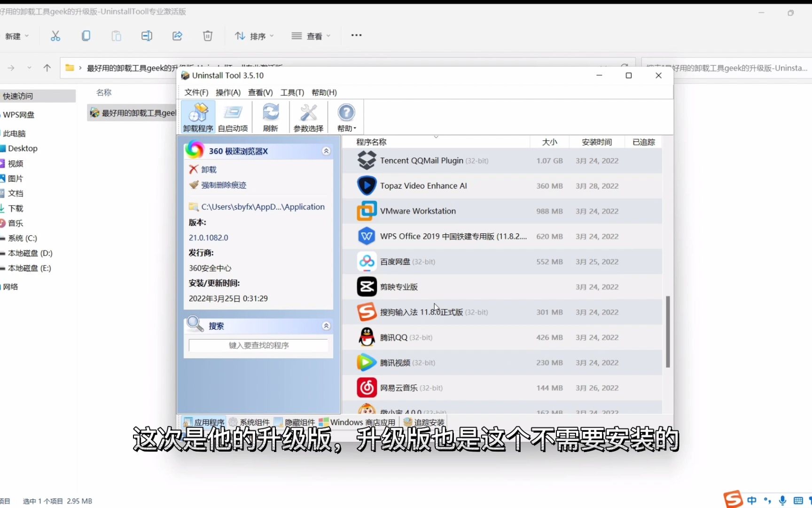812x508 pixels.
Task: Open the 工具(T) menu
Action: click(x=292, y=92)
